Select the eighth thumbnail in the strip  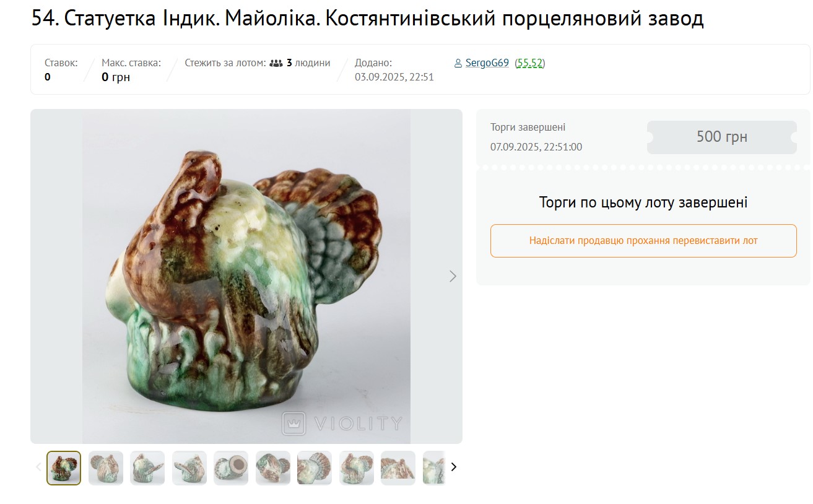pyautogui.click(x=357, y=468)
